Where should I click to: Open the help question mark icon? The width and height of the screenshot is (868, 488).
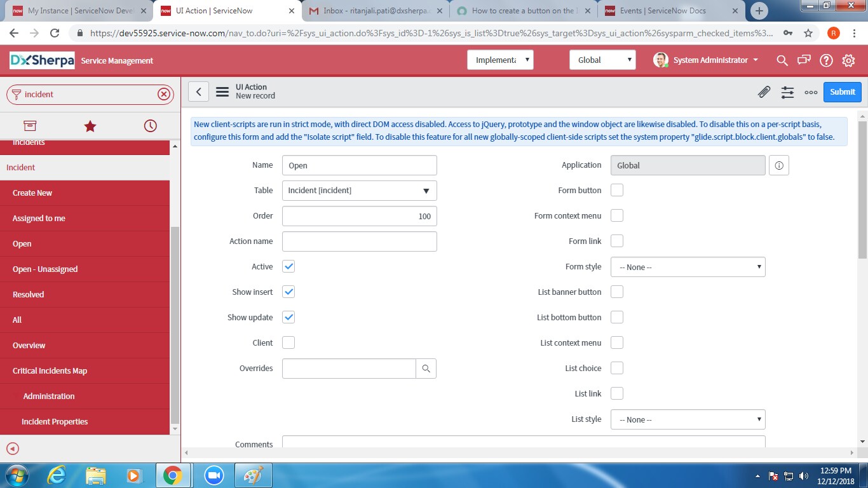pyautogui.click(x=826, y=60)
